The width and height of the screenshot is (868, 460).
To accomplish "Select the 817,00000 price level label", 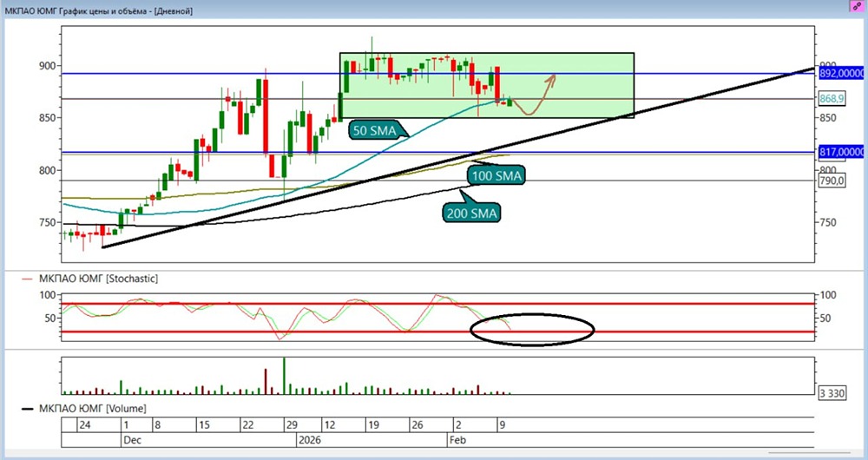I will (841, 152).
